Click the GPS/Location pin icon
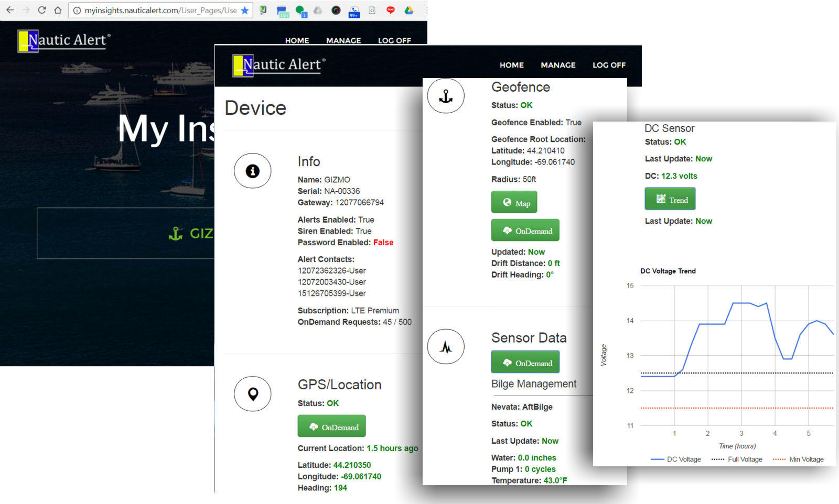839x504 pixels. click(x=253, y=393)
